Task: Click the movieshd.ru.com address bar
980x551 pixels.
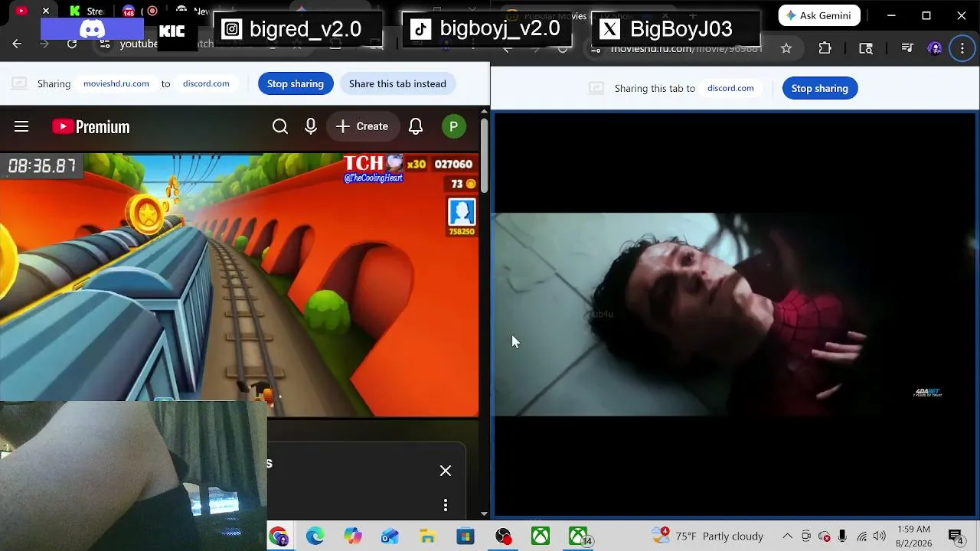Action: [x=686, y=48]
